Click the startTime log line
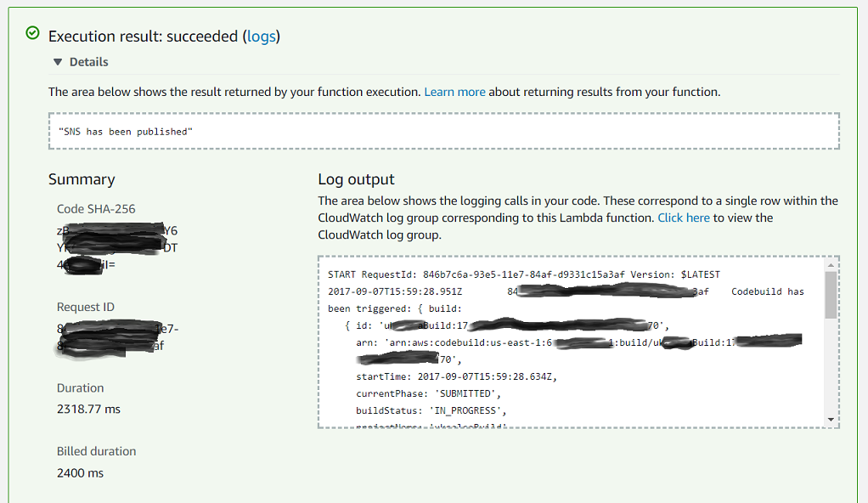The height and width of the screenshot is (503, 868). click(457, 376)
